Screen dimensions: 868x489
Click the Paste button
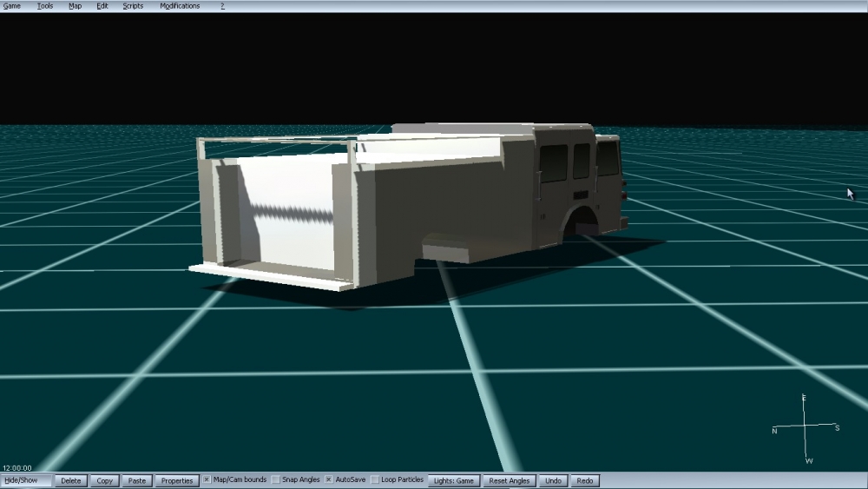(x=136, y=480)
